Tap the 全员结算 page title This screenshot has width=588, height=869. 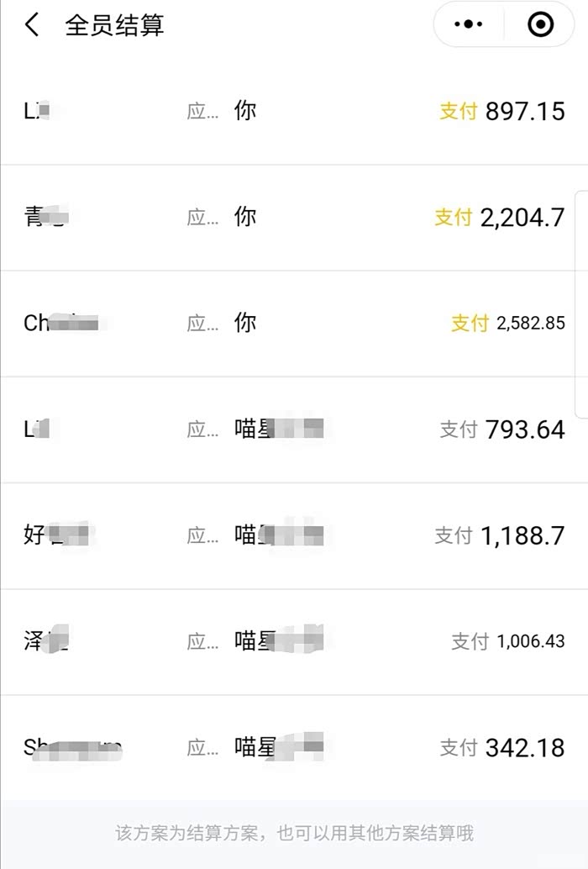coord(114,25)
